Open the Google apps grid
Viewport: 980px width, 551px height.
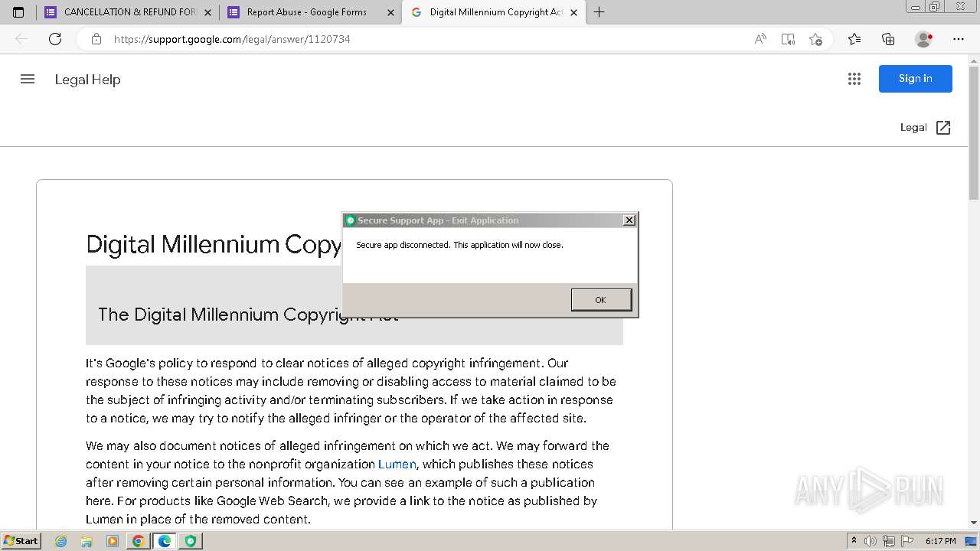tap(854, 79)
